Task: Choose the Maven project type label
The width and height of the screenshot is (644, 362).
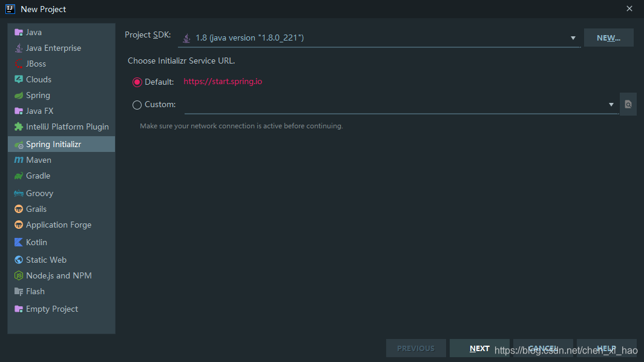Action: pos(39,160)
